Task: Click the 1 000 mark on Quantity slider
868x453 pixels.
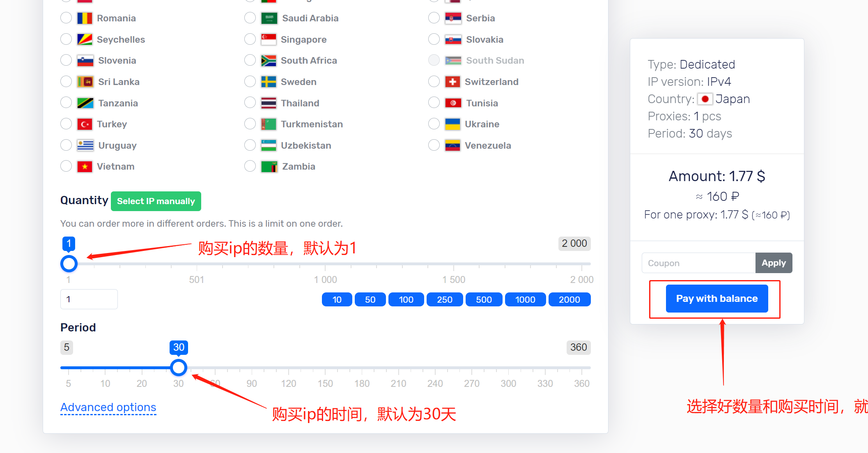Action: pos(326,280)
